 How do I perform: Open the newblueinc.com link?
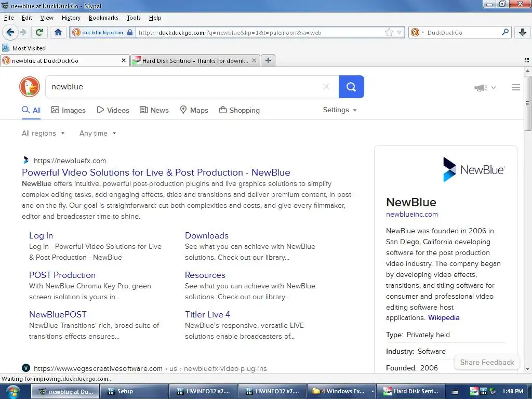click(x=412, y=214)
